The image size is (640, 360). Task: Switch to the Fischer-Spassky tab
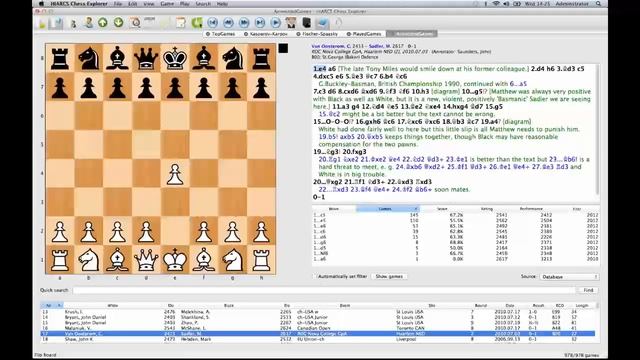tap(317, 34)
